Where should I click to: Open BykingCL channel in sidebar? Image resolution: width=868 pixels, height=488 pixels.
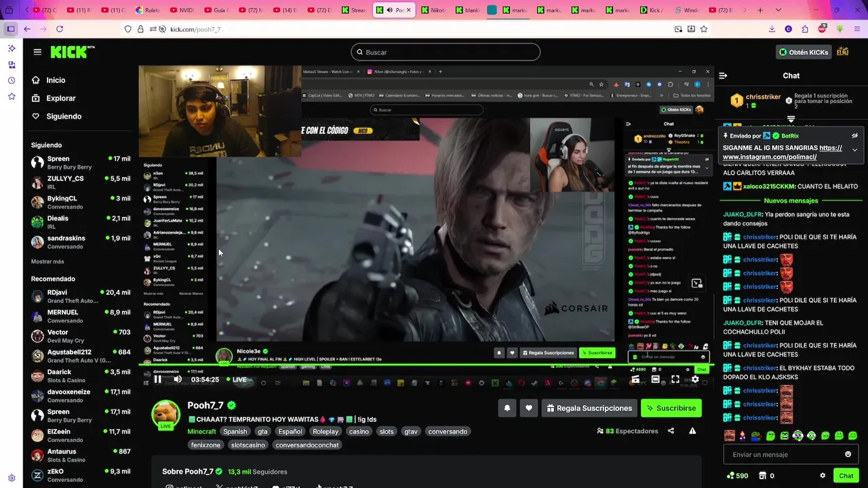(x=80, y=202)
